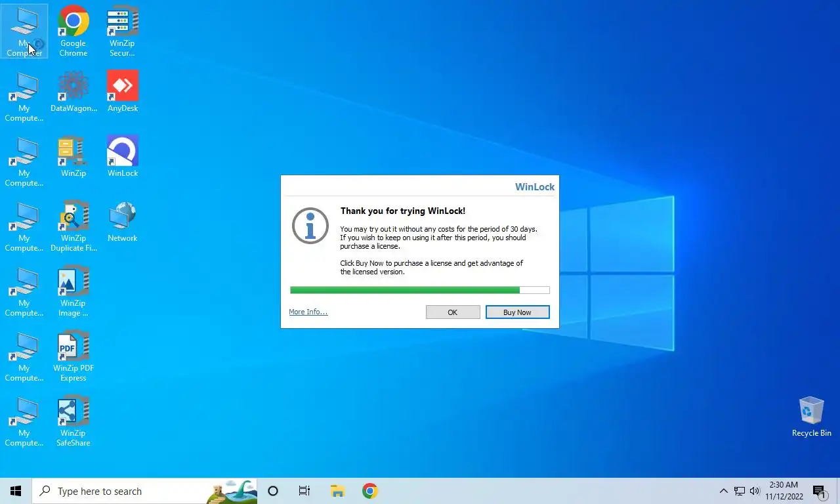Open Task View on the taskbar
Screen dimensions: 840x504
point(304,491)
